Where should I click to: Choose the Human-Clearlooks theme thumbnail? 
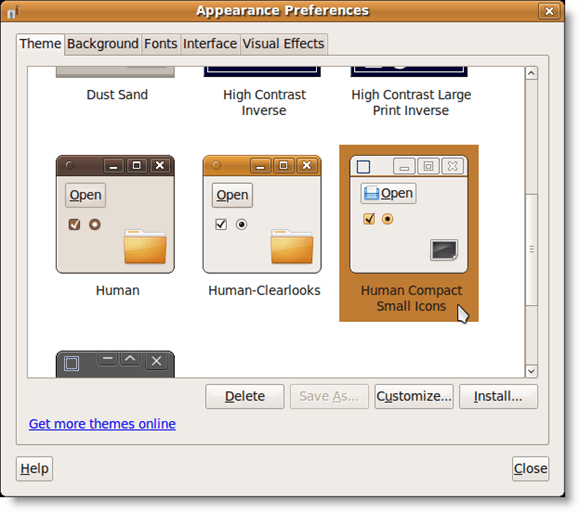click(x=262, y=214)
